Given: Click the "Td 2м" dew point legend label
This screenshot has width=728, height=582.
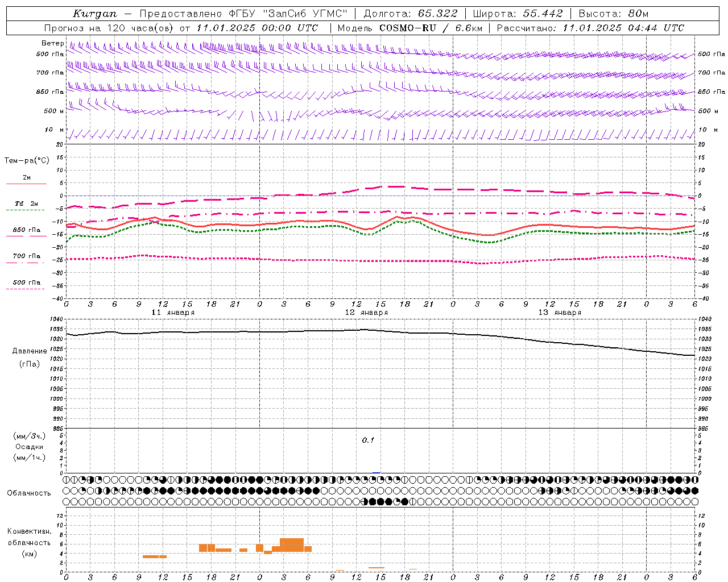Looking at the screenshot, I should [27, 203].
